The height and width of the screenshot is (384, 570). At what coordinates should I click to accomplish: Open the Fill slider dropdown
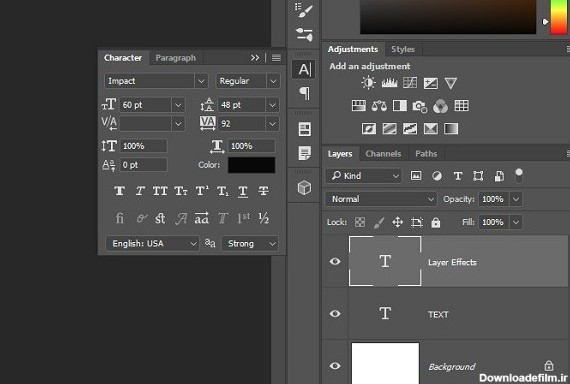[x=516, y=222]
